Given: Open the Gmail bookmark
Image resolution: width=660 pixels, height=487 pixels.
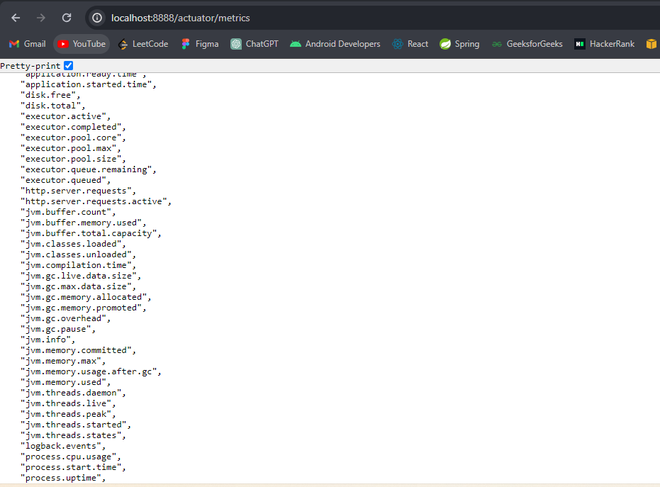Looking at the screenshot, I should click(27, 44).
